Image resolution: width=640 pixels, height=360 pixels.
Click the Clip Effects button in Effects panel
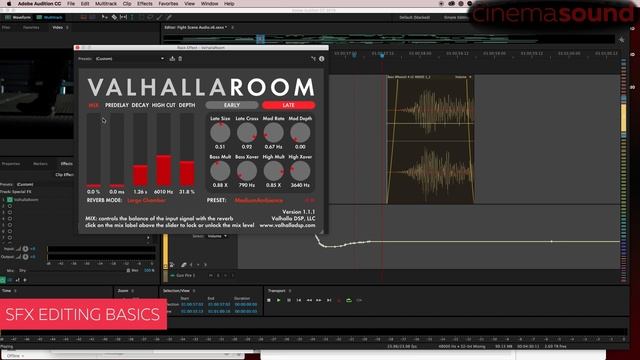(x=64, y=175)
